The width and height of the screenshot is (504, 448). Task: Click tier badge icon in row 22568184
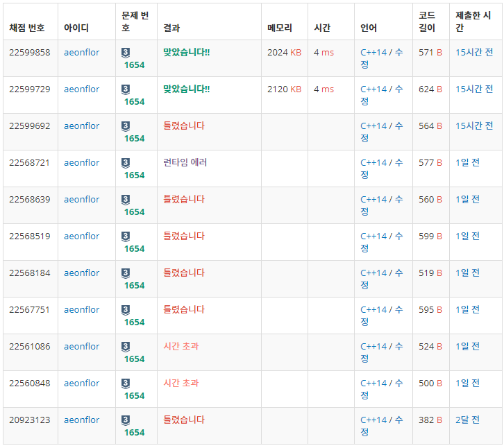[x=126, y=273]
